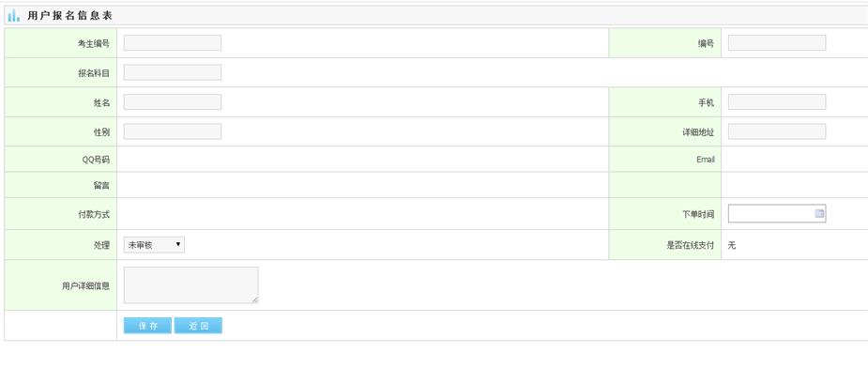The width and height of the screenshot is (868, 369).
Task: Click the QQ号码 label cell
Action: click(x=60, y=159)
